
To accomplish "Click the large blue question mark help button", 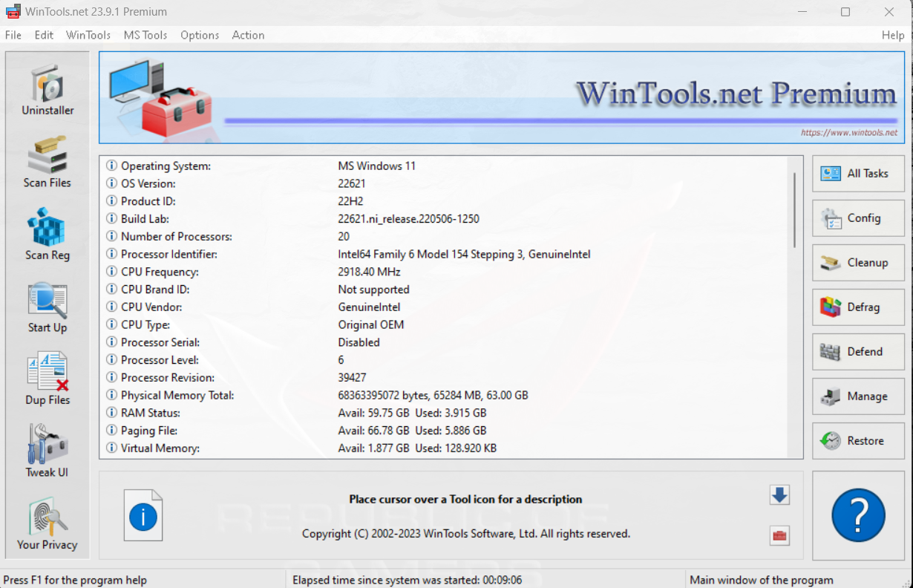I will pyautogui.click(x=858, y=515).
